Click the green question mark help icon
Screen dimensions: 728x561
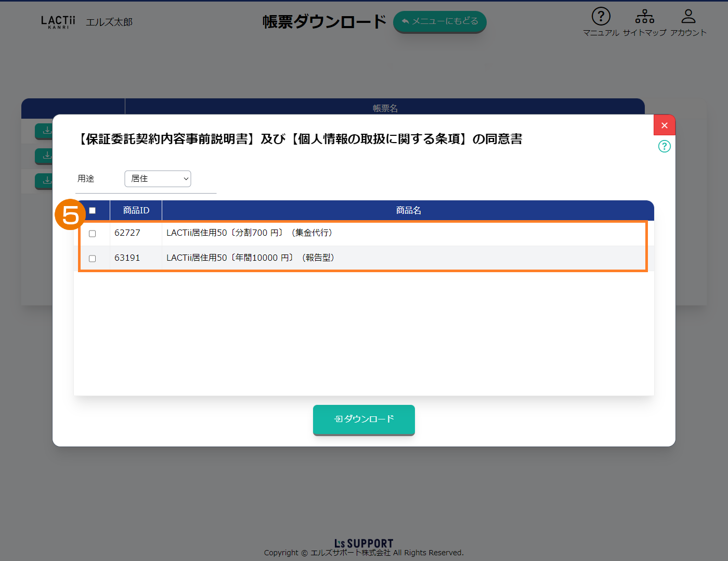click(664, 146)
